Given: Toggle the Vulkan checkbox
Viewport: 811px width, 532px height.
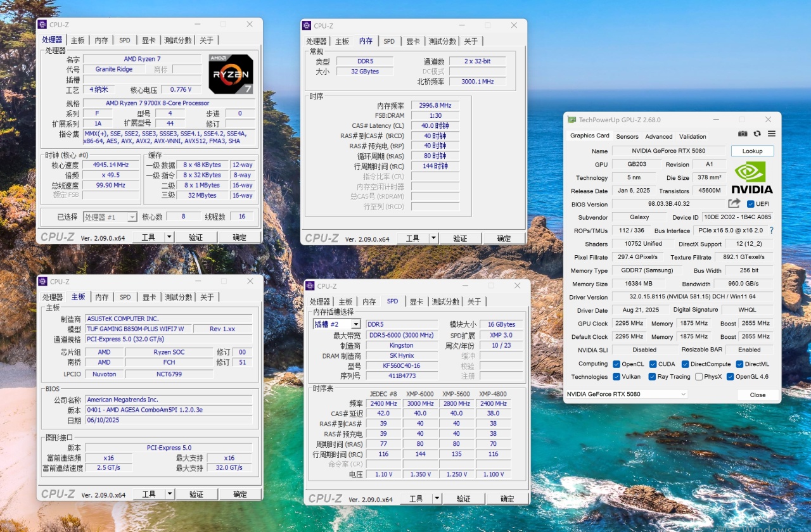Looking at the screenshot, I should pyautogui.click(x=616, y=377).
